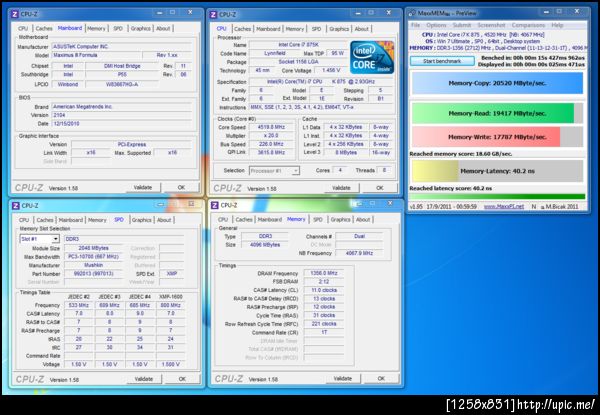Screen dimensions: 600x415
Task: Click the BIOS date field 12/15/2010
Action: 122,124
